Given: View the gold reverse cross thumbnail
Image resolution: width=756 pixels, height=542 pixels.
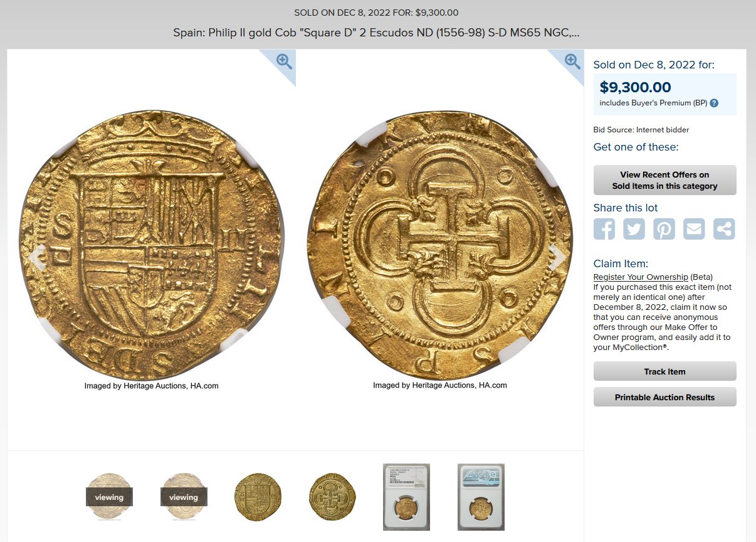Looking at the screenshot, I should [332, 497].
